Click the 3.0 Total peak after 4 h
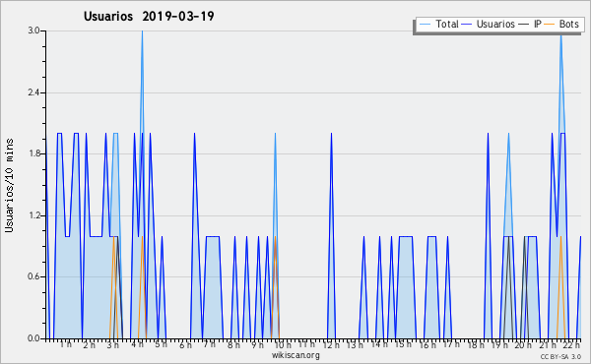 click(142, 31)
